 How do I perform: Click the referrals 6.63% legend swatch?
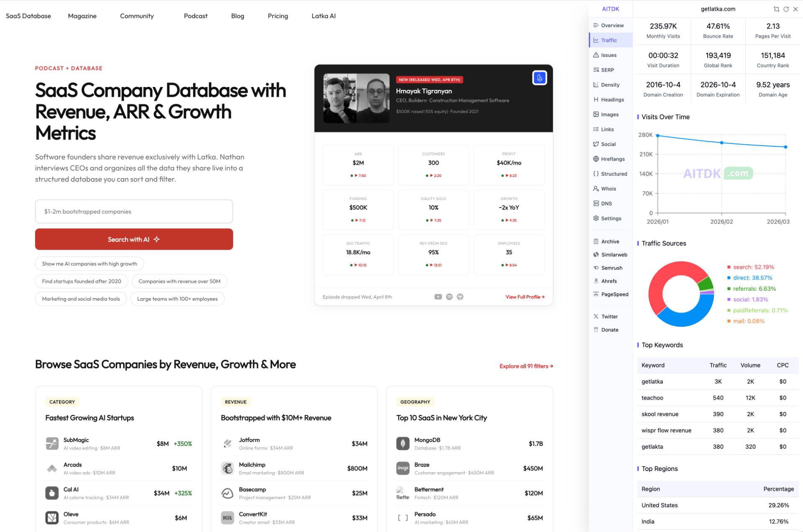pos(729,289)
